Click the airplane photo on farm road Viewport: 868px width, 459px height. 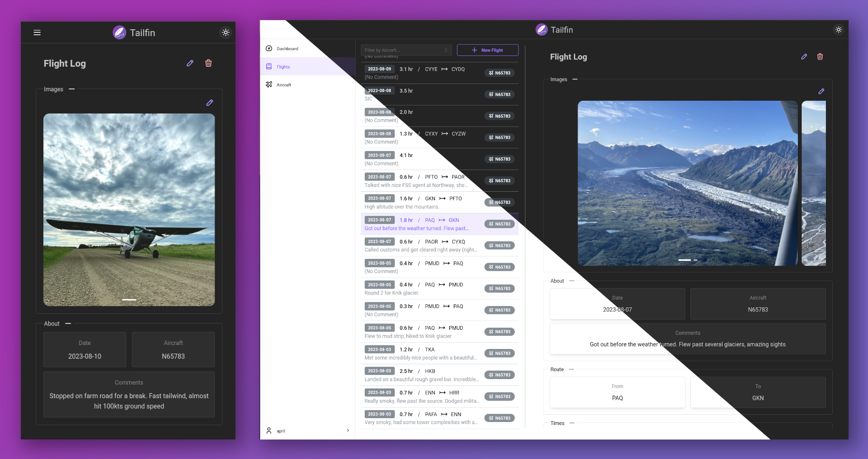pyautogui.click(x=129, y=210)
